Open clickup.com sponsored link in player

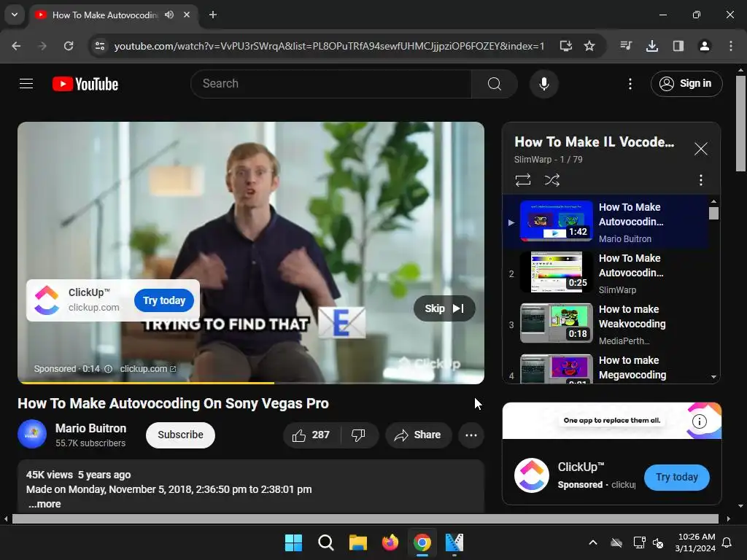click(147, 368)
